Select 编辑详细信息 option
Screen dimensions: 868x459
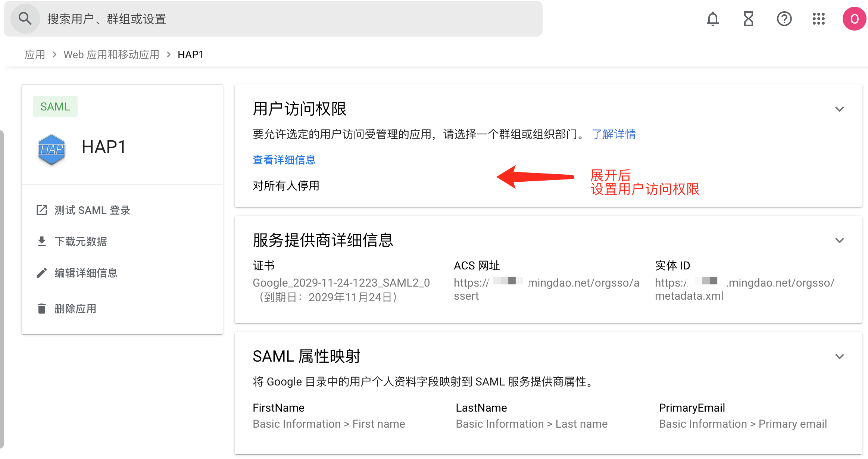coord(86,273)
